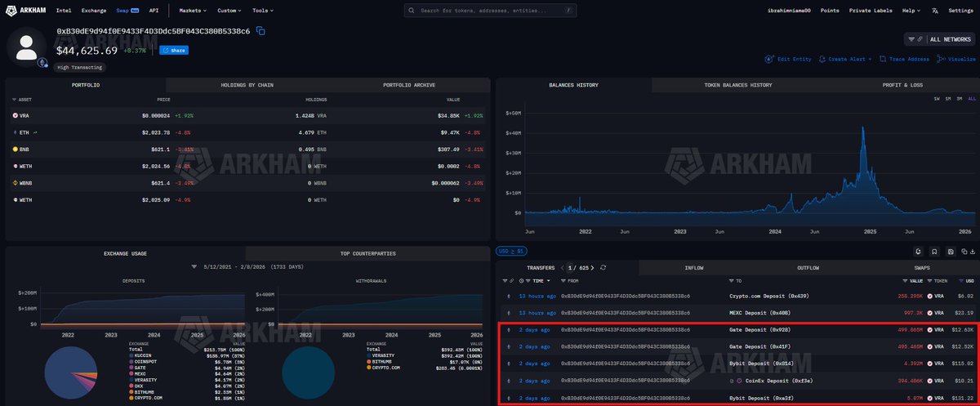Switch to Token Balances History tab

click(737, 85)
